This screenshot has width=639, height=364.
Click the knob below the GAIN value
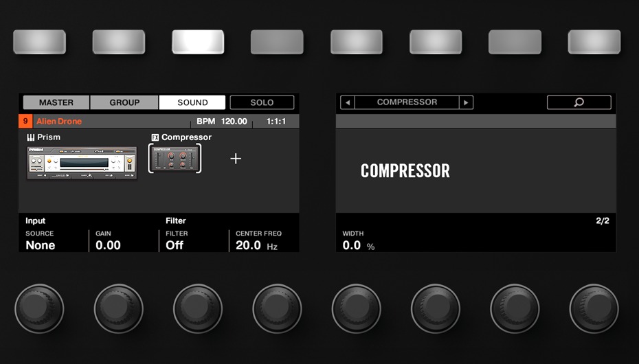(119, 308)
